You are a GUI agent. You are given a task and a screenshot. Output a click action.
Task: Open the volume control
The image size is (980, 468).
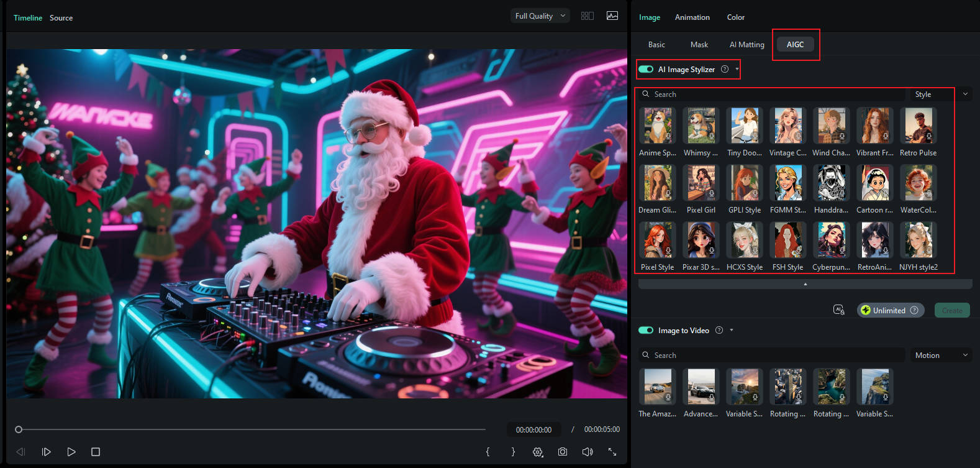click(588, 452)
